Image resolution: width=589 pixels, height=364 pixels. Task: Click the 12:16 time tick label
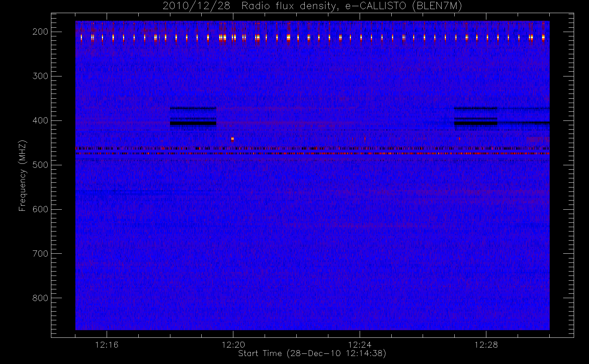click(107, 345)
